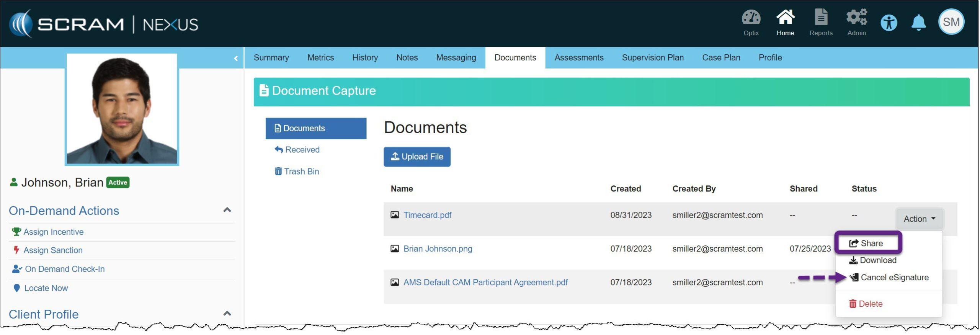Open the Action dropdown for Timecard.pdf
The height and width of the screenshot is (335, 980).
point(919,219)
